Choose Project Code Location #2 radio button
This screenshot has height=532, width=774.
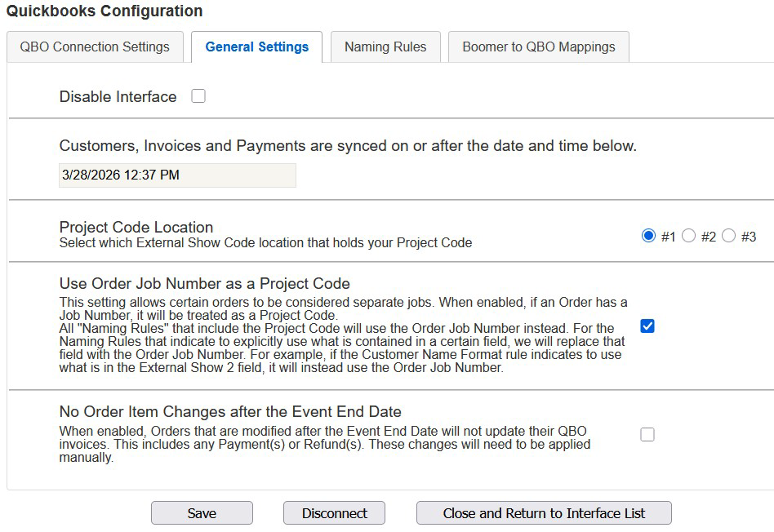point(688,236)
